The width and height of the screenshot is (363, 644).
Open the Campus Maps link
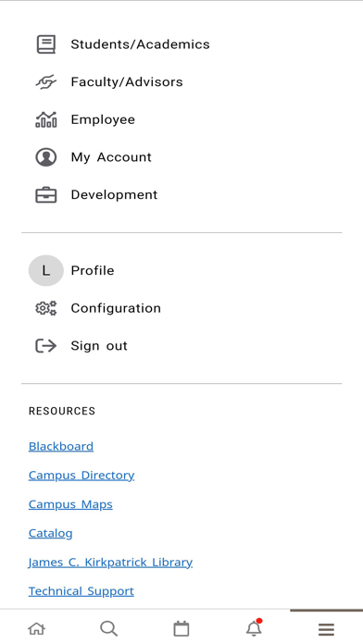(70, 504)
